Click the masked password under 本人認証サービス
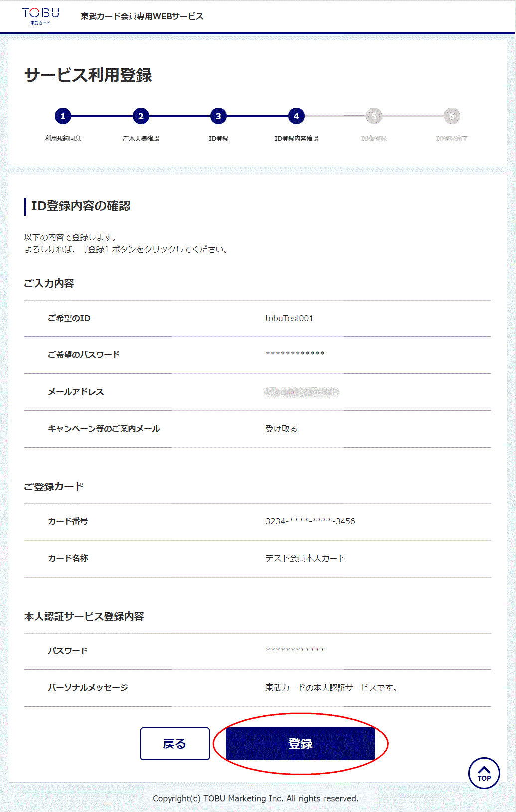 tap(295, 650)
